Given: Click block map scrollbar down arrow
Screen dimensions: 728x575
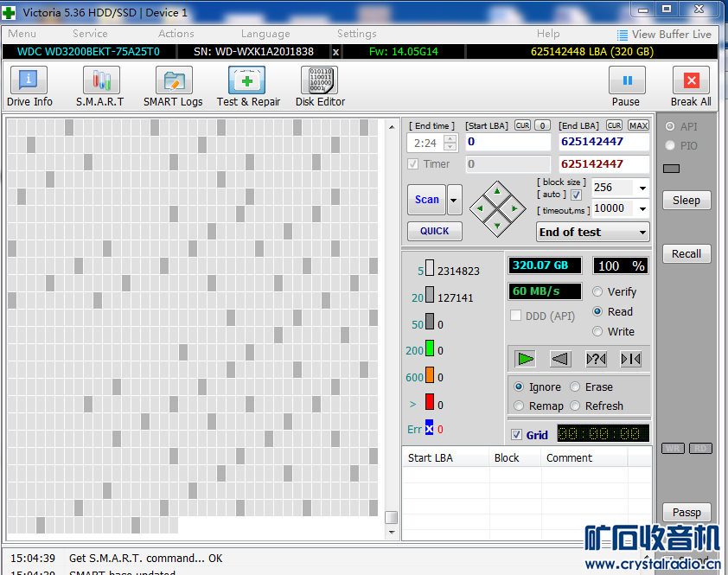Looking at the screenshot, I should [392, 533].
